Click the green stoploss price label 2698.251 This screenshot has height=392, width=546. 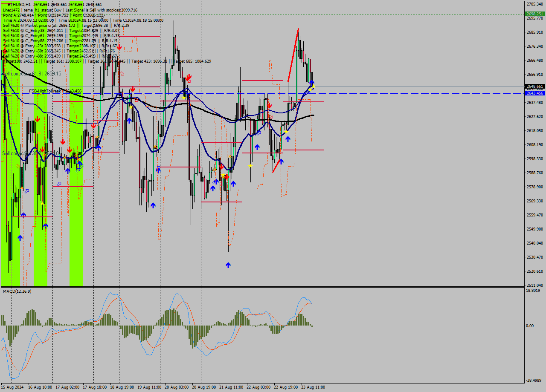click(535, 14)
